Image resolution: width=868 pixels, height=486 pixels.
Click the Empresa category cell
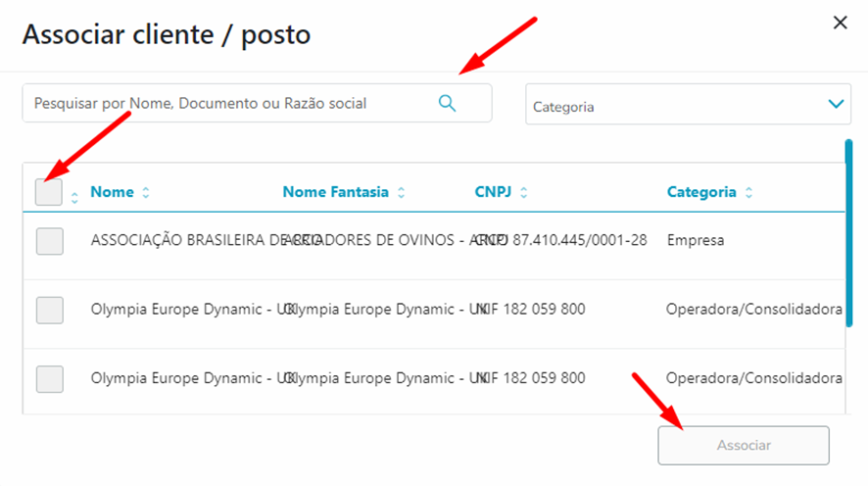(696, 240)
